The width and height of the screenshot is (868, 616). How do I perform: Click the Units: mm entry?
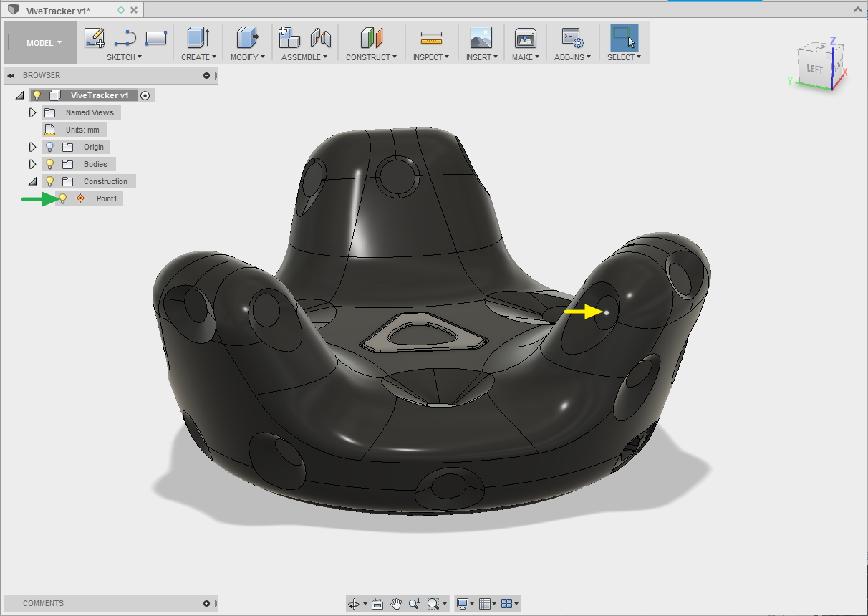[82, 130]
